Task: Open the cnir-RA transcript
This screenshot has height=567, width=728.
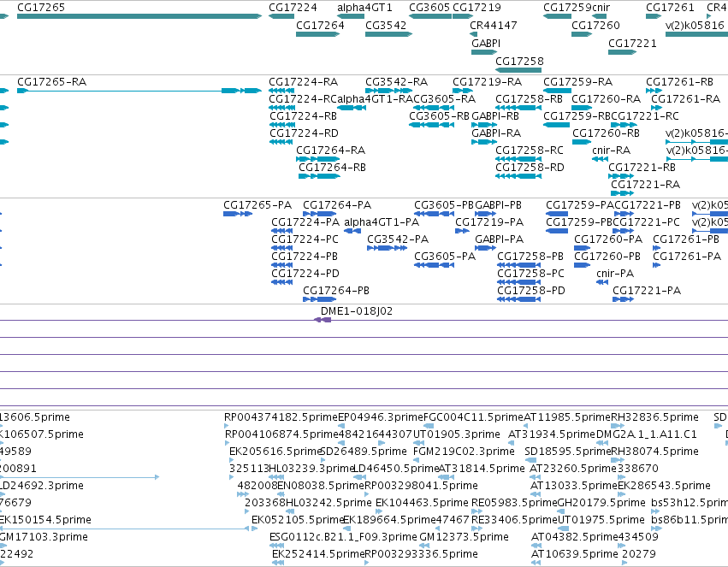Action: click(600, 159)
